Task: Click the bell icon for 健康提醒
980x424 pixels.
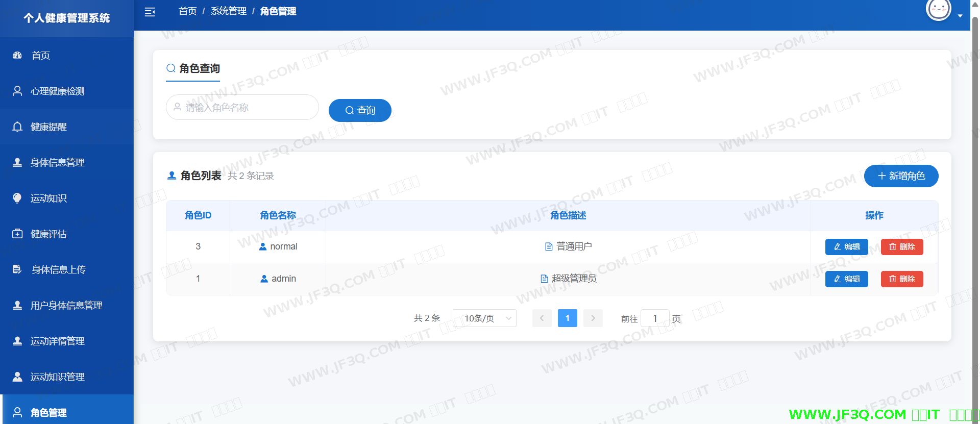Action: [x=17, y=127]
